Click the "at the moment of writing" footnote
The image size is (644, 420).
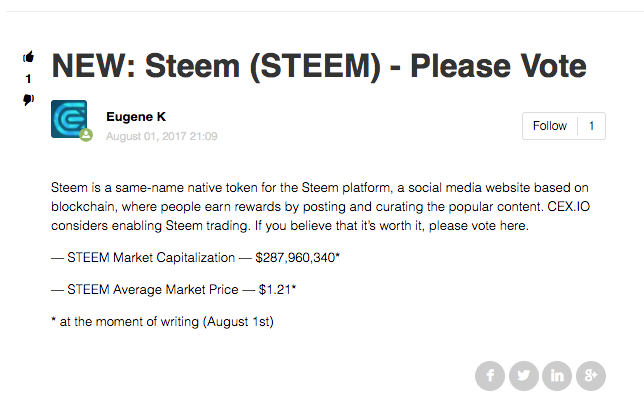point(160,322)
